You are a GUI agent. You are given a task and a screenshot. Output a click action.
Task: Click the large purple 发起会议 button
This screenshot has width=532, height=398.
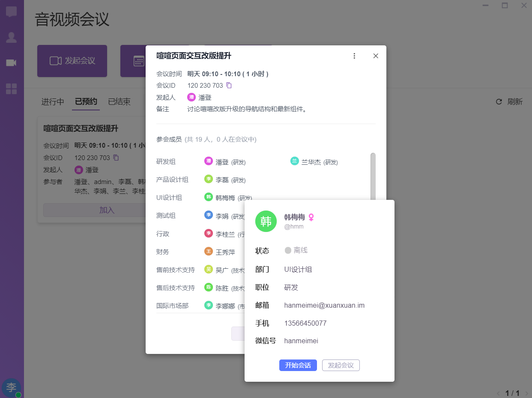[72, 61]
